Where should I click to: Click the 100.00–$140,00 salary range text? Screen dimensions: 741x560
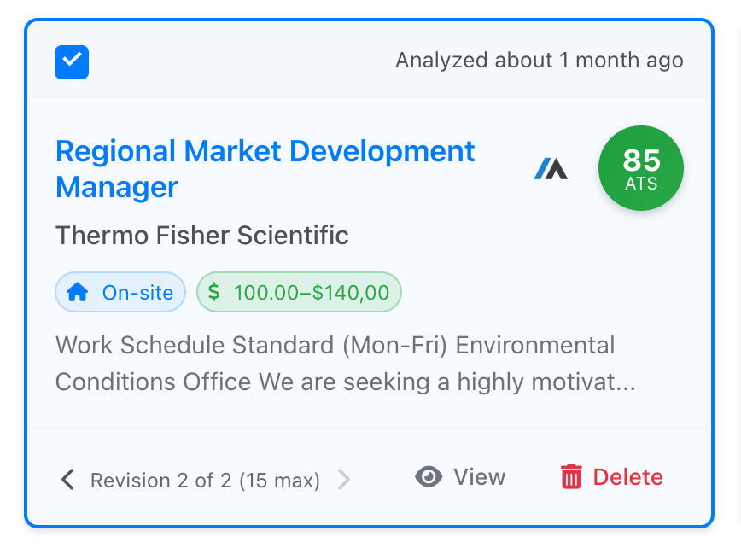pos(311,293)
